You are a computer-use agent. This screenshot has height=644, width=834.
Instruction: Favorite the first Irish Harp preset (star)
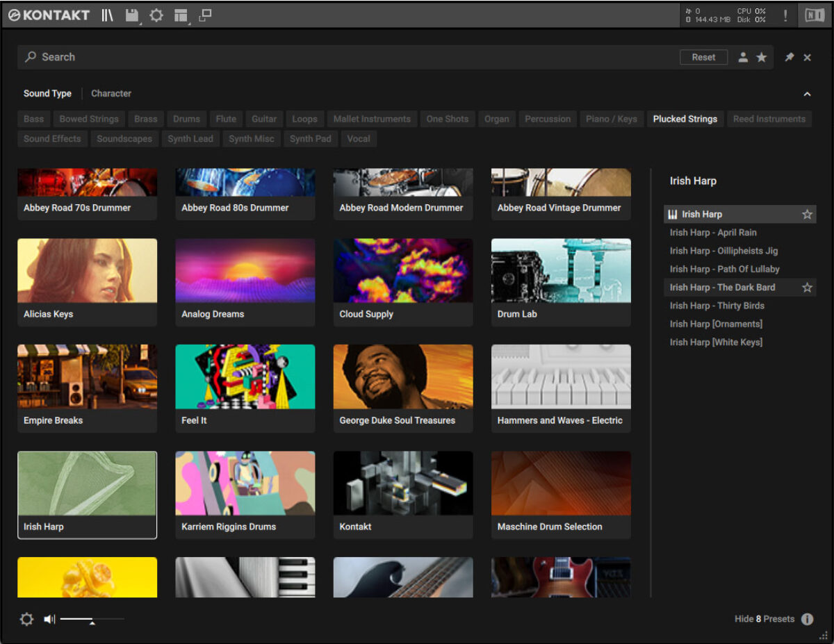point(807,215)
